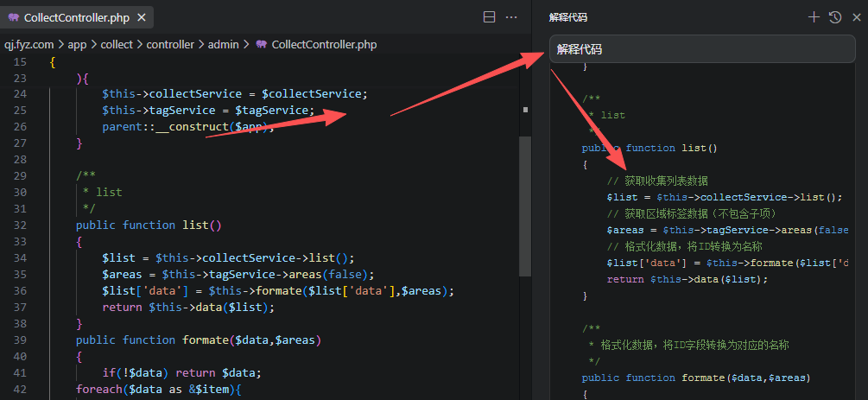Split the editor to the right
This screenshot has height=400, width=868.
click(x=490, y=18)
